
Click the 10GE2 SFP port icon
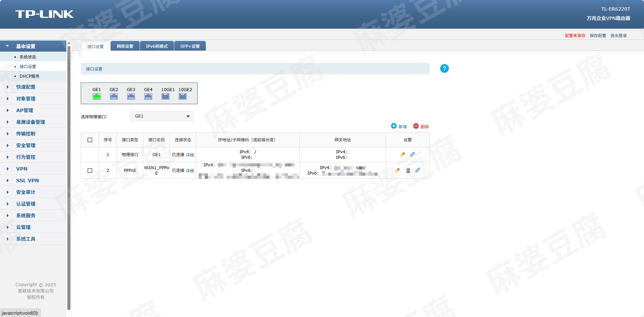182,97
